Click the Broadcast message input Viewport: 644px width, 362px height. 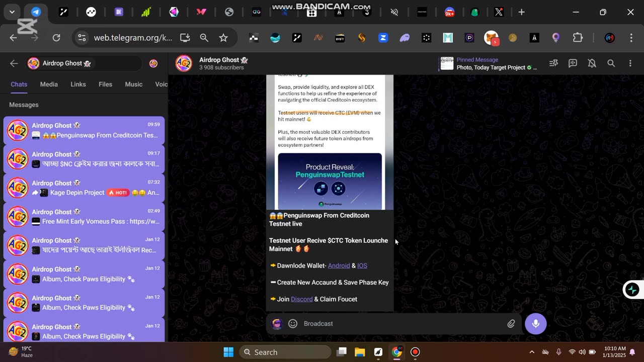tap(403, 324)
